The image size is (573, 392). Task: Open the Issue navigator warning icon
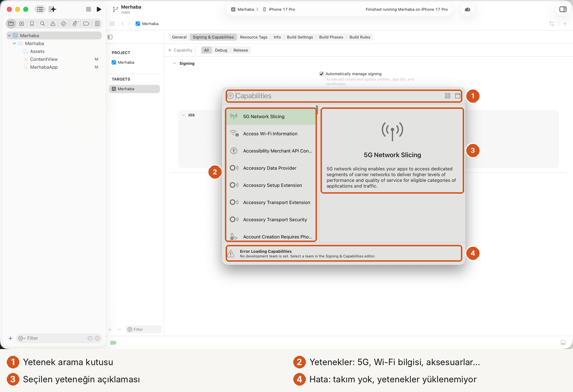click(x=53, y=24)
